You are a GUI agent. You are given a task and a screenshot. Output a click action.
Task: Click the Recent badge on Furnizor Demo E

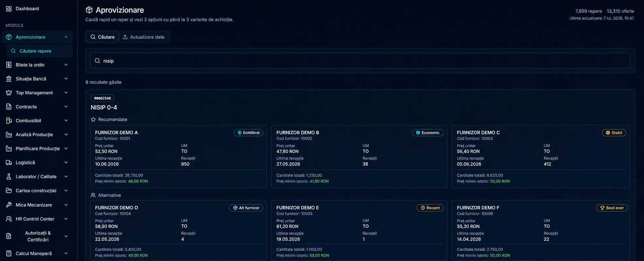(430, 208)
